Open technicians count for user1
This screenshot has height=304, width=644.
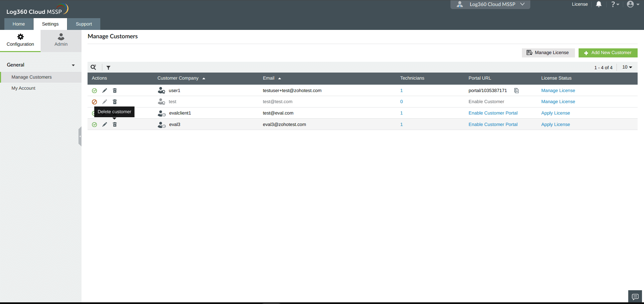(401, 91)
